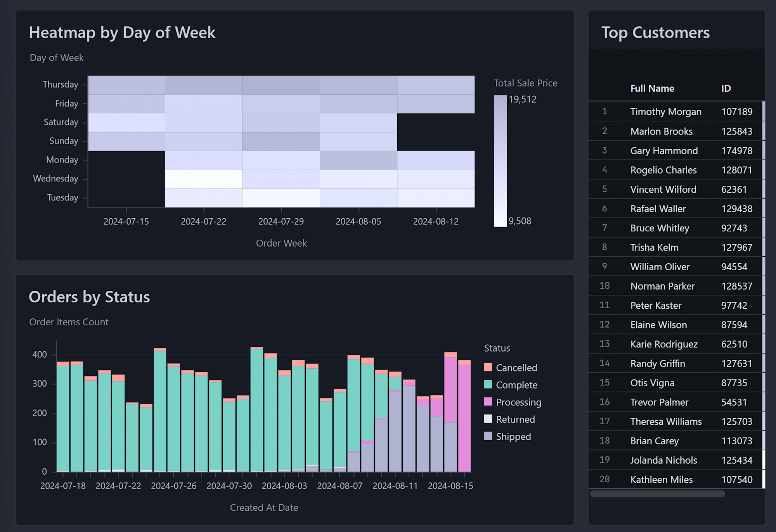776x532 pixels.
Task: Click the Full Name column header
Action: [x=652, y=88]
